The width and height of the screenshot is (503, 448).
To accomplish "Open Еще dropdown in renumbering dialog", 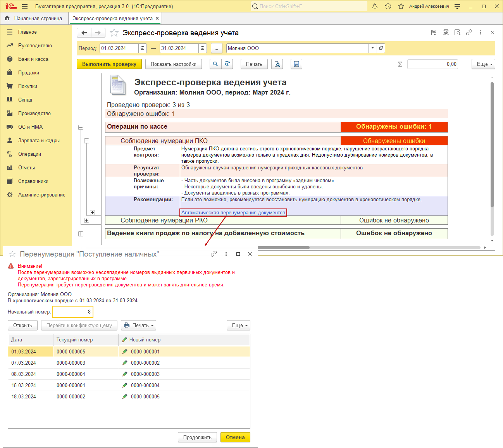I will click(238, 325).
